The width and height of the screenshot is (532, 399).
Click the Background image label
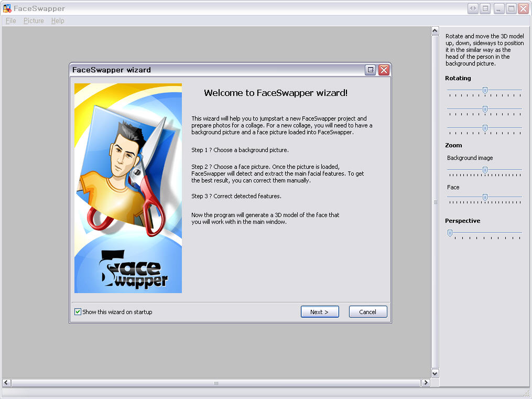pyautogui.click(x=470, y=158)
